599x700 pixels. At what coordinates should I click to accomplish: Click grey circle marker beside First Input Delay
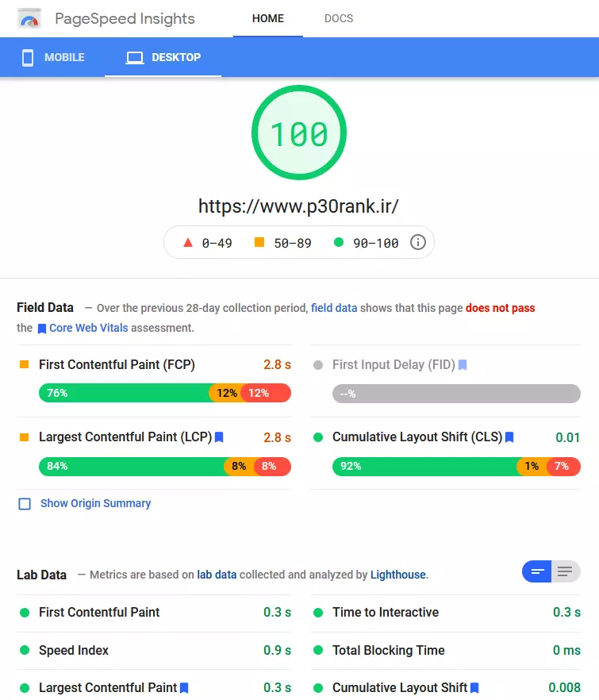pos(318,365)
